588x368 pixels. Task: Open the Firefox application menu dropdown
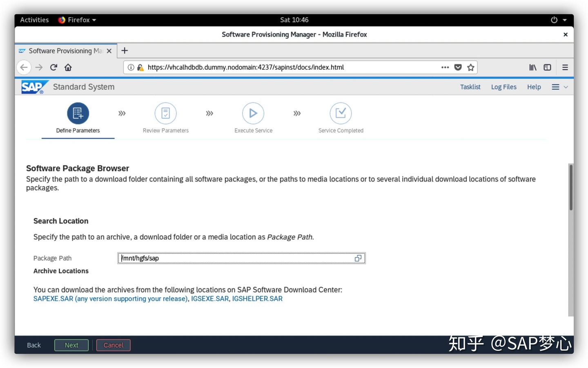click(x=77, y=20)
